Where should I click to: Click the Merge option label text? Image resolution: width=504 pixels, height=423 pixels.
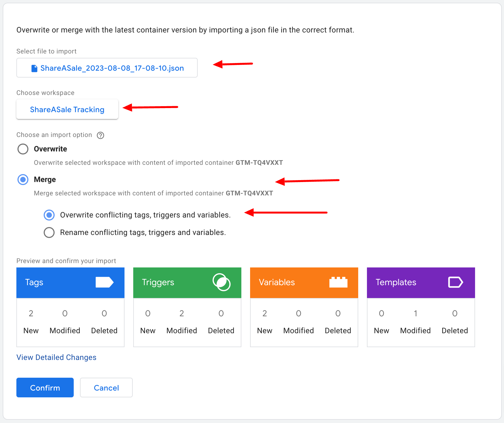(x=45, y=180)
